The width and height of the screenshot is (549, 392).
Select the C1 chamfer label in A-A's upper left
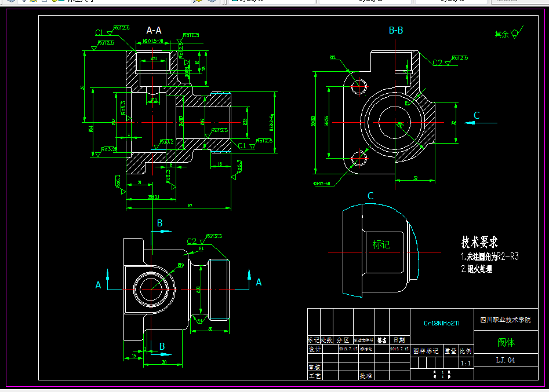pyautogui.click(x=100, y=32)
